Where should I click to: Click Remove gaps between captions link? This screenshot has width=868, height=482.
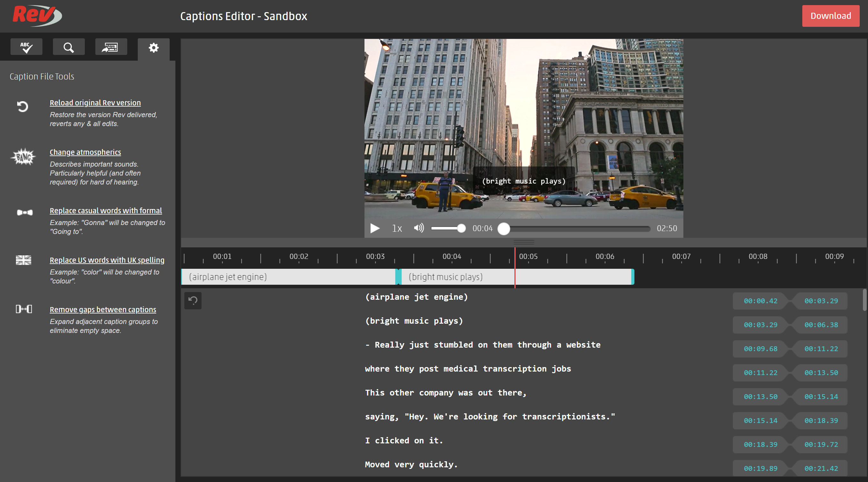click(103, 309)
